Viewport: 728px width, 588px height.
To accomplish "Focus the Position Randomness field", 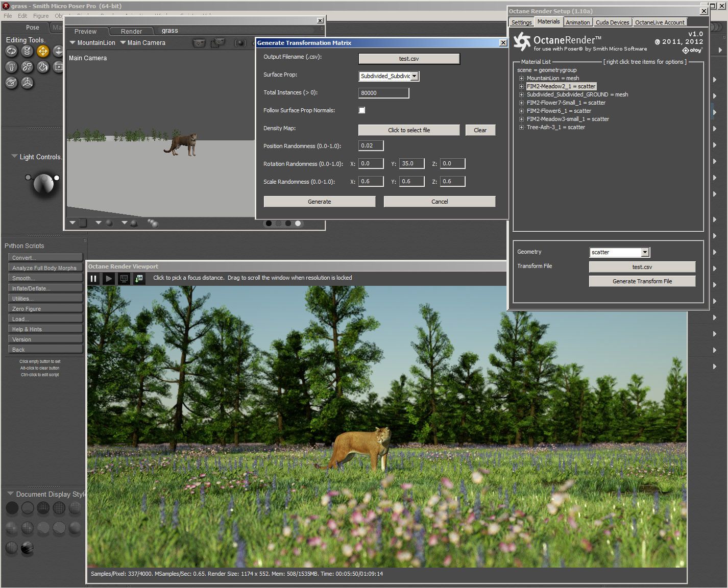I will (x=371, y=146).
